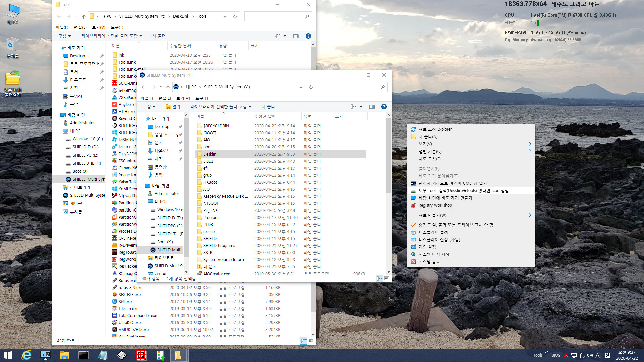Open the Command Prompt taskbar icon

[x=84, y=355]
